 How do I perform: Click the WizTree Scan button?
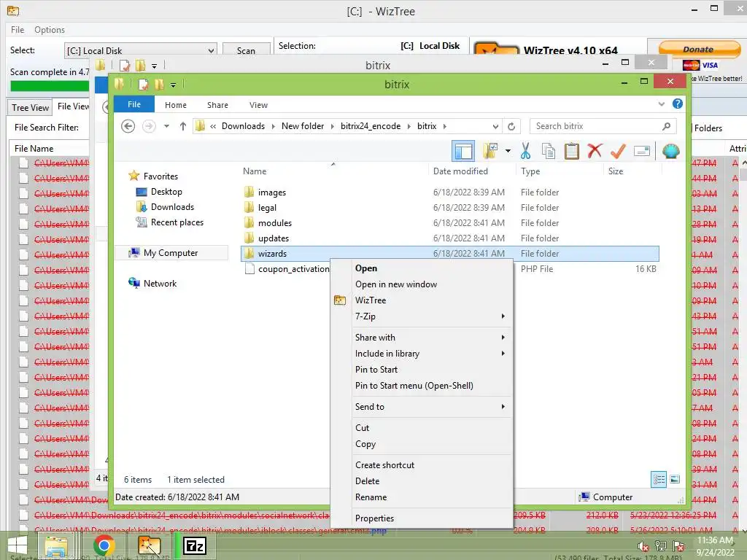pos(247,50)
